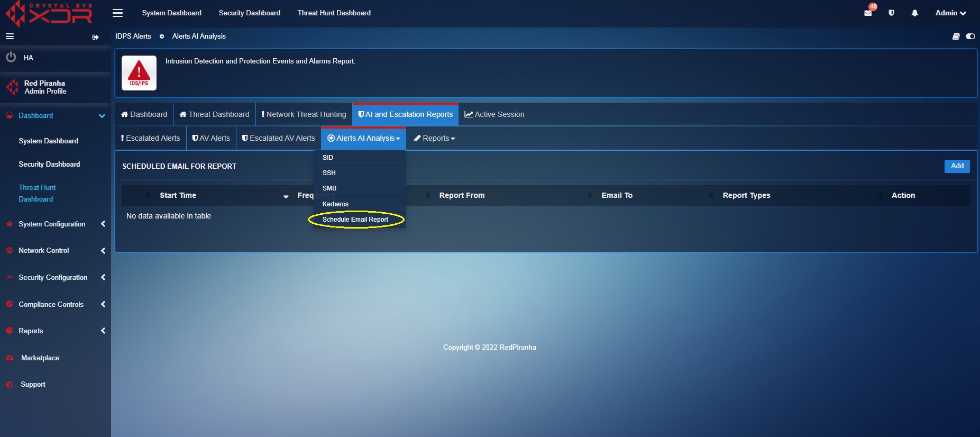Open Security Dashboard in top navigation
Viewport: 980px width, 437px height.
coord(250,13)
